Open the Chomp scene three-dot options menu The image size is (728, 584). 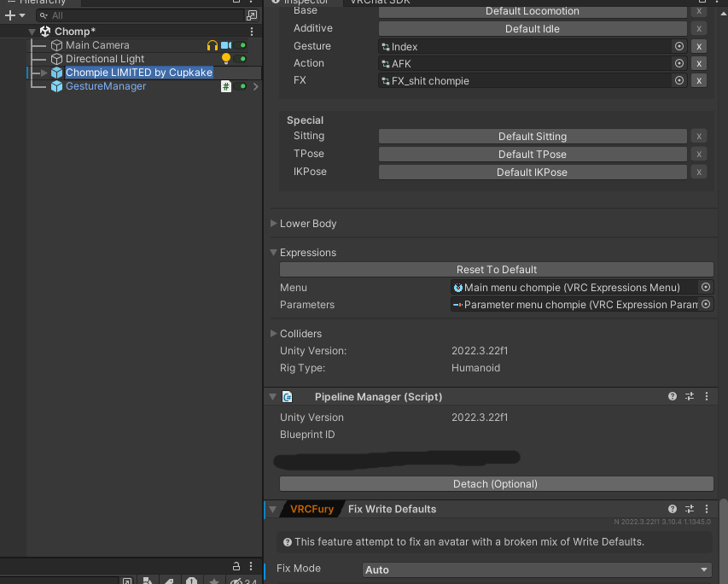point(252,32)
